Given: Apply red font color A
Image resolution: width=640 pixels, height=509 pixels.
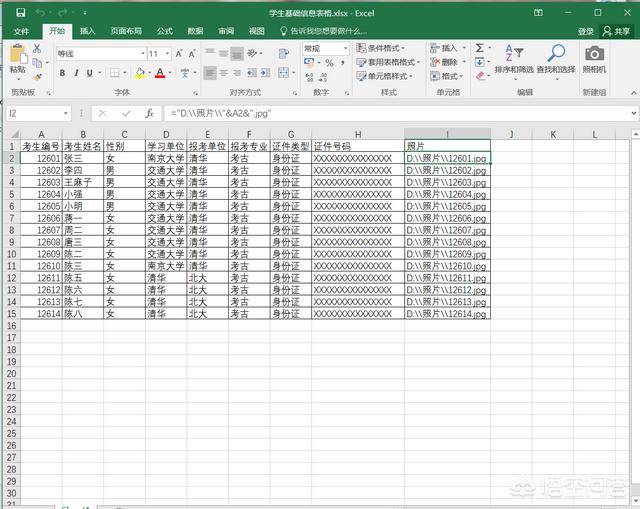Looking at the screenshot, I should pos(160,73).
